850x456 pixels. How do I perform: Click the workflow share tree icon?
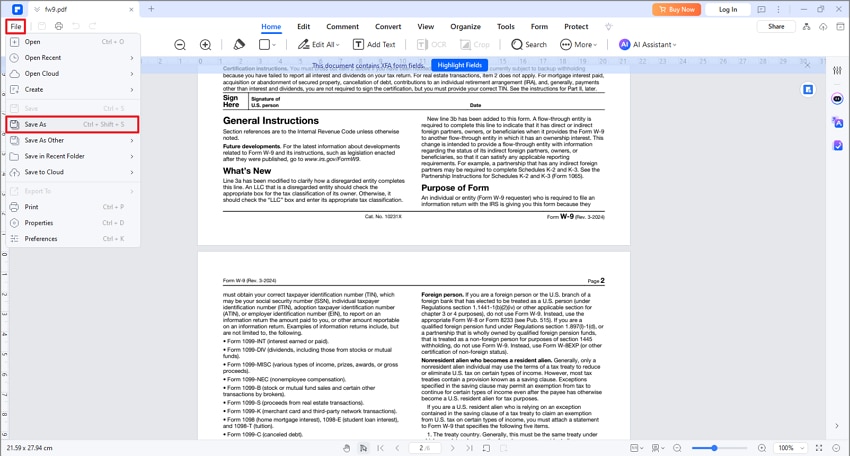pos(807,27)
